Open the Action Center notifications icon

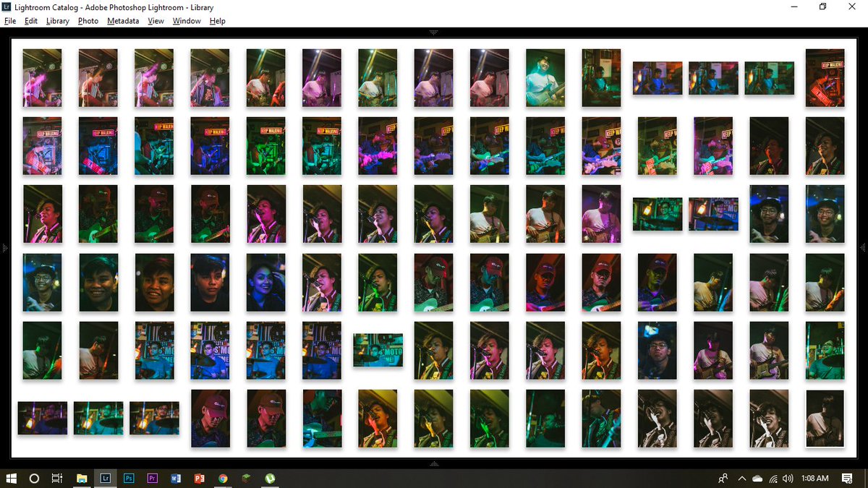click(848, 478)
